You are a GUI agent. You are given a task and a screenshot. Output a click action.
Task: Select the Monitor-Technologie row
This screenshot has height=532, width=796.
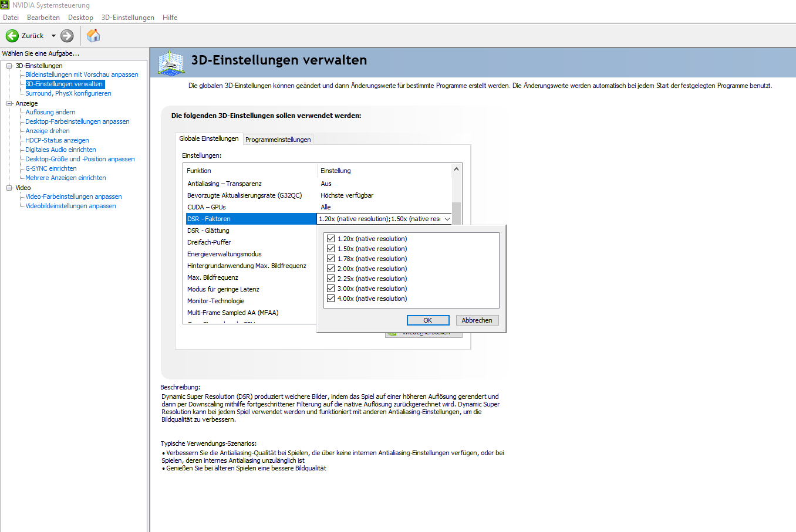[x=251, y=301]
